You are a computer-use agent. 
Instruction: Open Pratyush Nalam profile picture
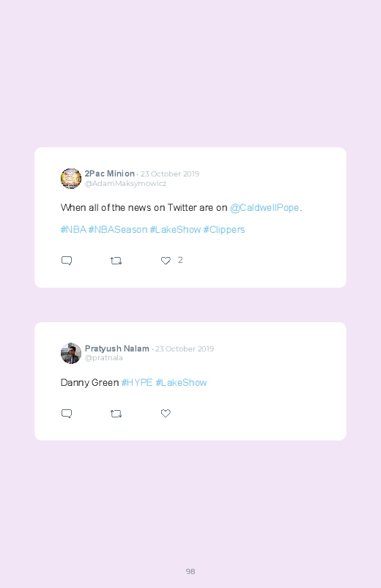click(x=71, y=353)
